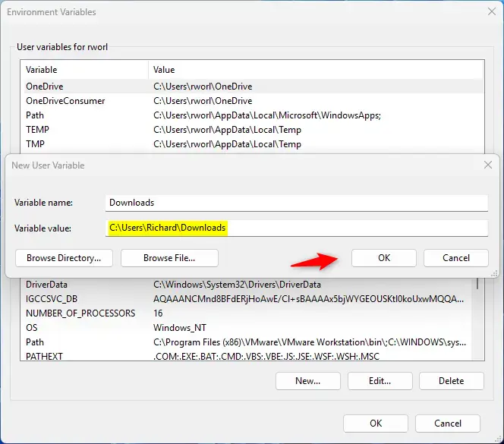The height and width of the screenshot is (444, 504).
Task: Select the NUMBER_OF_PROCESSORS variable row
Action: point(247,313)
